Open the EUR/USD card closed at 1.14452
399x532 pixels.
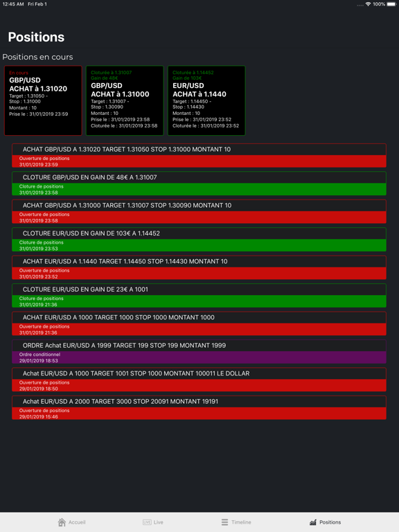point(206,100)
